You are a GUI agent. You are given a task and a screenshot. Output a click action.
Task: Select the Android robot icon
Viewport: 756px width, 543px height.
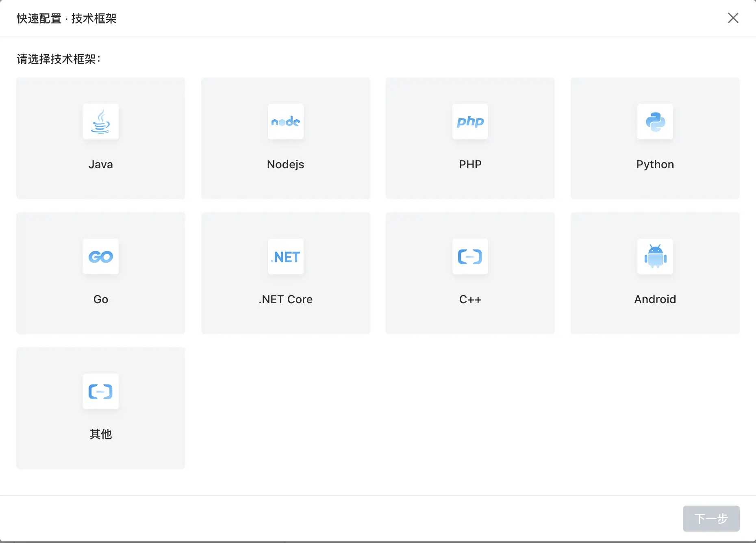click(655, 256)
